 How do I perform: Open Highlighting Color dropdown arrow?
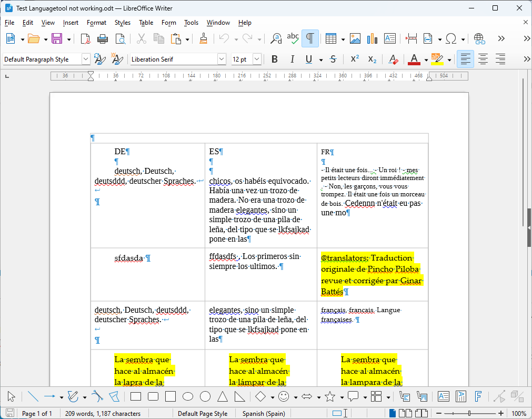(x=449, y=60)
